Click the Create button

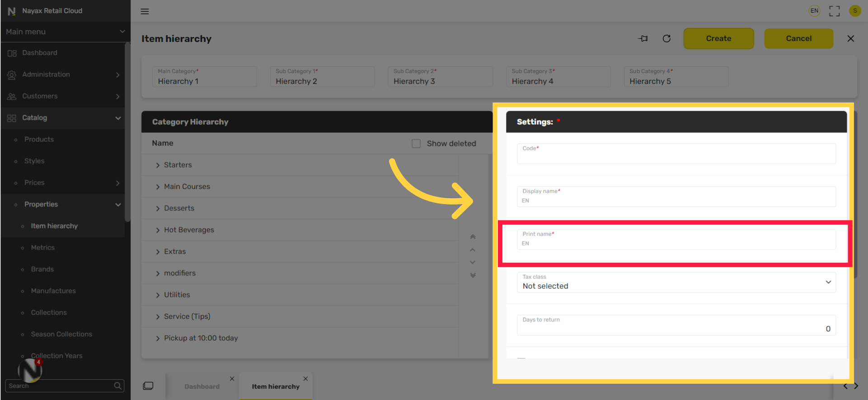tap(718, 38)
